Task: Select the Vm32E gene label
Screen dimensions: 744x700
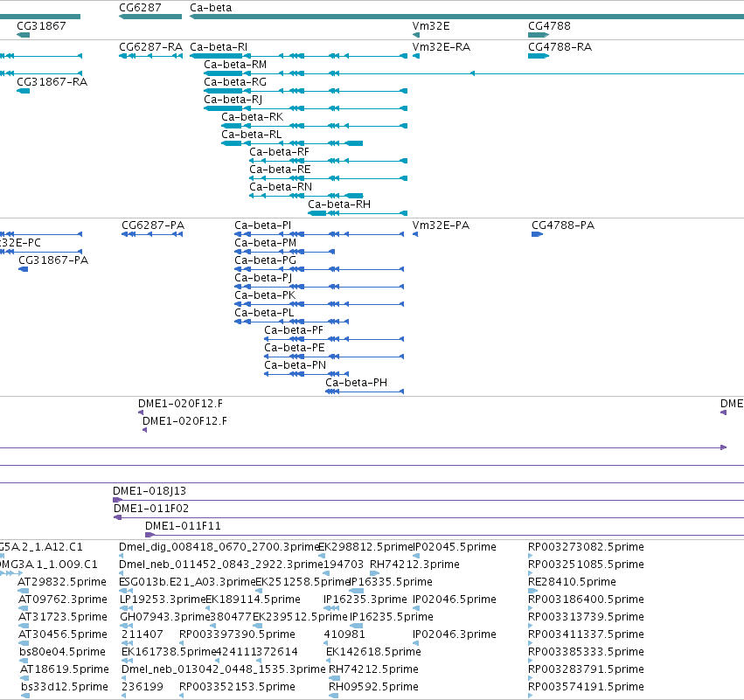Action: (x=431, y=25)
